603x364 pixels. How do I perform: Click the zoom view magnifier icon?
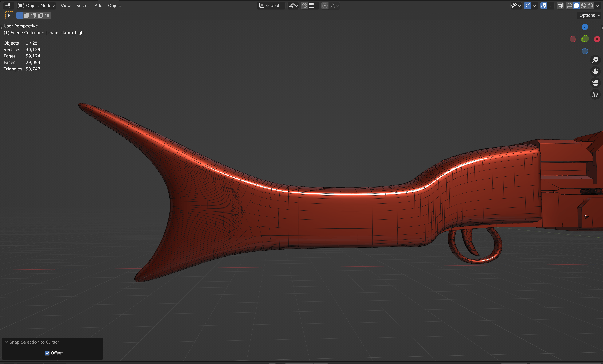595,60
